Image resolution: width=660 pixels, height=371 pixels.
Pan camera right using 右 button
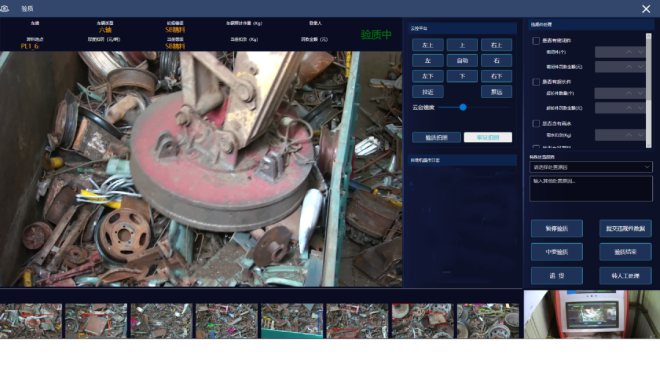pos(496,61)
